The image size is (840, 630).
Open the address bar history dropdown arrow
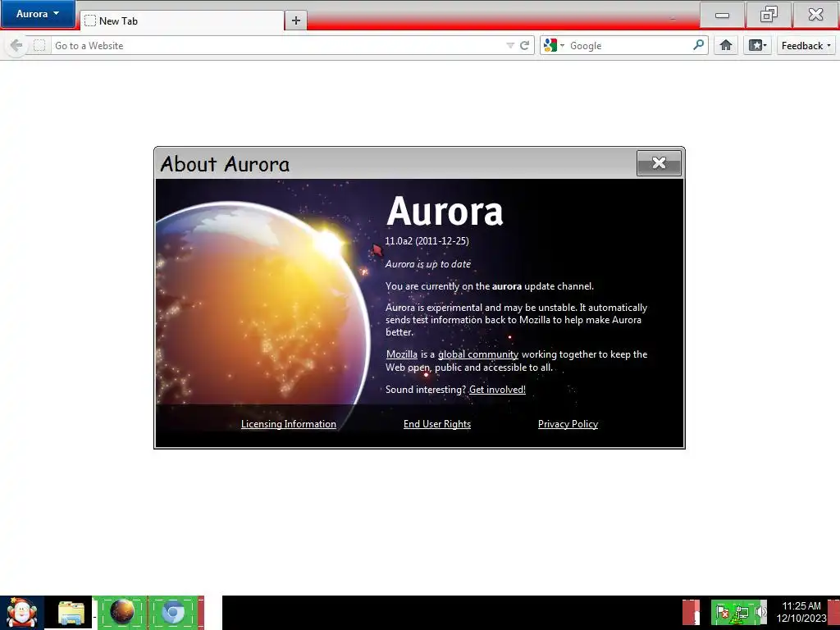tap(510, 46)
